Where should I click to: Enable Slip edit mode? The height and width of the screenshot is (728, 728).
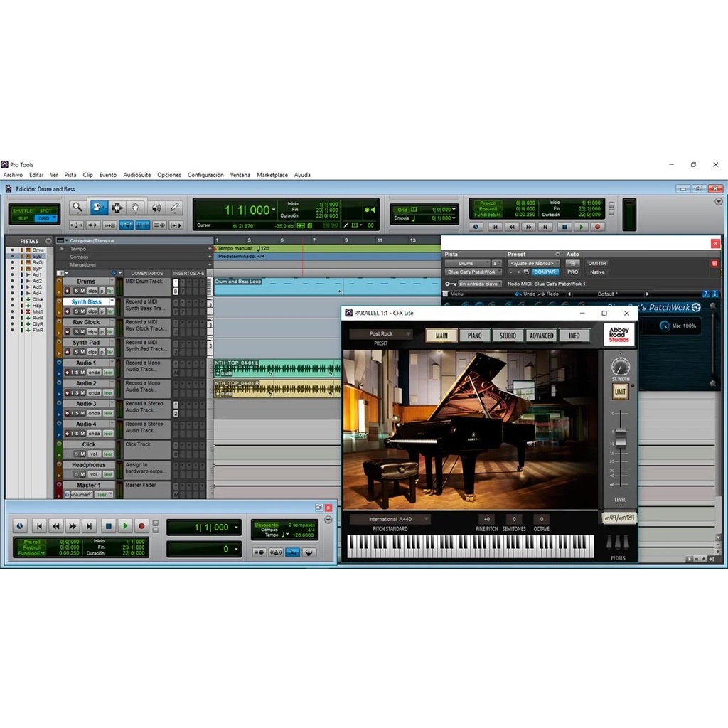22,218
